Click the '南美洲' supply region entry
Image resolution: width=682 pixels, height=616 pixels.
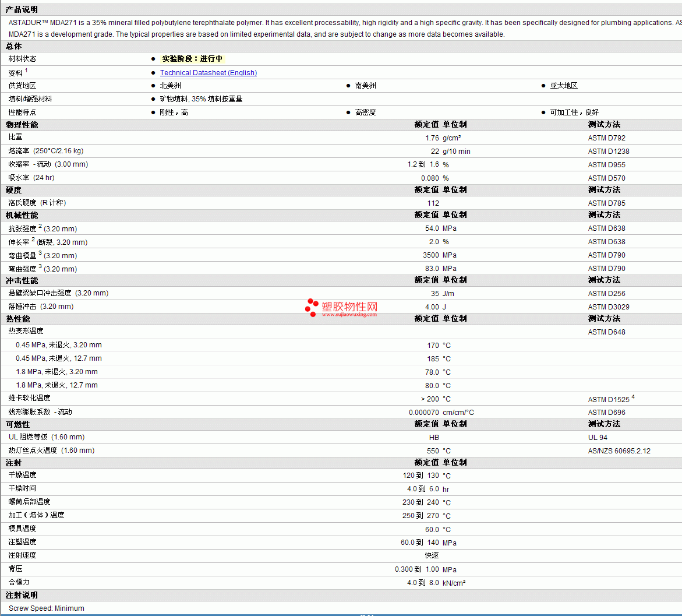point(365,86)
